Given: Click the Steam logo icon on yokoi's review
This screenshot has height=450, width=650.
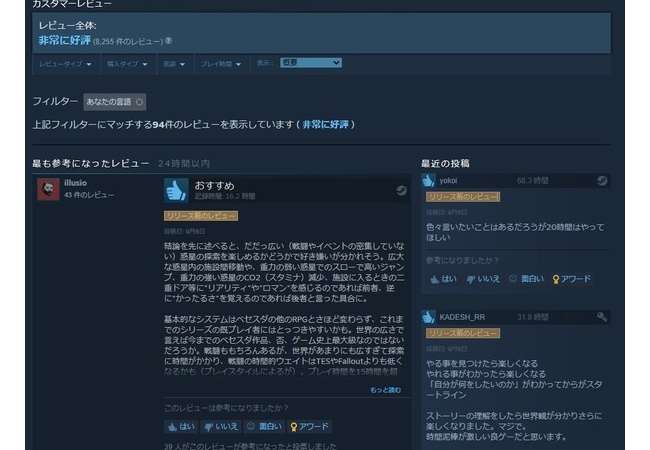Looking at the screenshot, I should coord(601,181).
